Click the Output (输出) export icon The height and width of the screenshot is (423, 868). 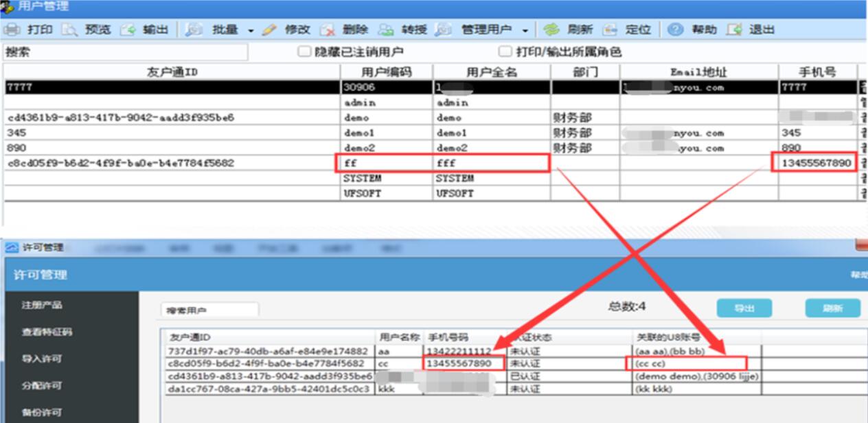click(128, 30)
